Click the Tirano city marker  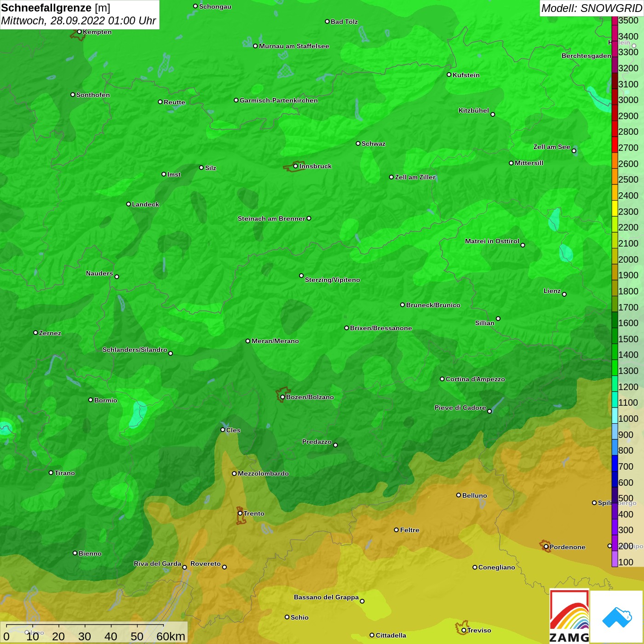coord(51,472)
